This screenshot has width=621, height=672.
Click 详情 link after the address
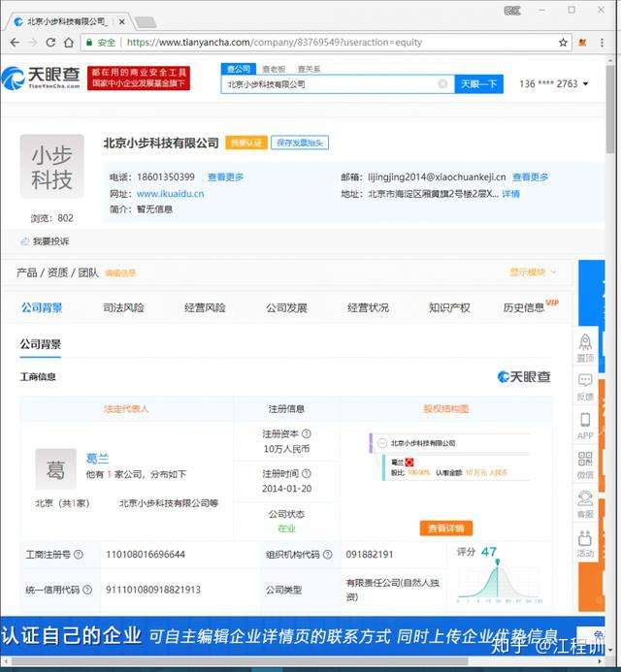click(x=510, y=194)
